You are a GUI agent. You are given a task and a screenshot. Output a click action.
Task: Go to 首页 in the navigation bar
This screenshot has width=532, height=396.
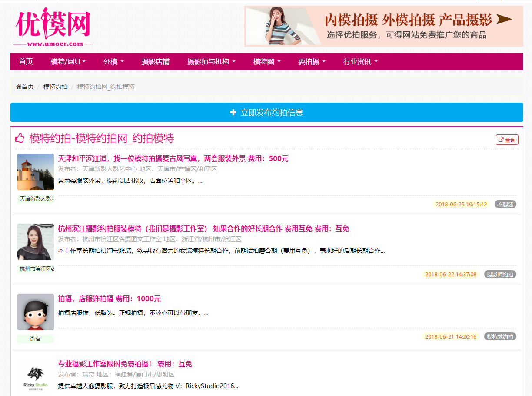pos(26,62)
